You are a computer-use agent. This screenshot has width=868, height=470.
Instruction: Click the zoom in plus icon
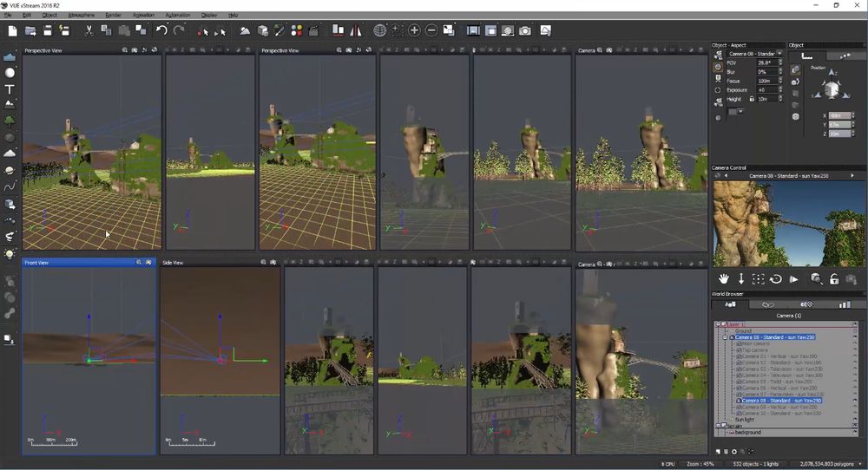[414, 30]
